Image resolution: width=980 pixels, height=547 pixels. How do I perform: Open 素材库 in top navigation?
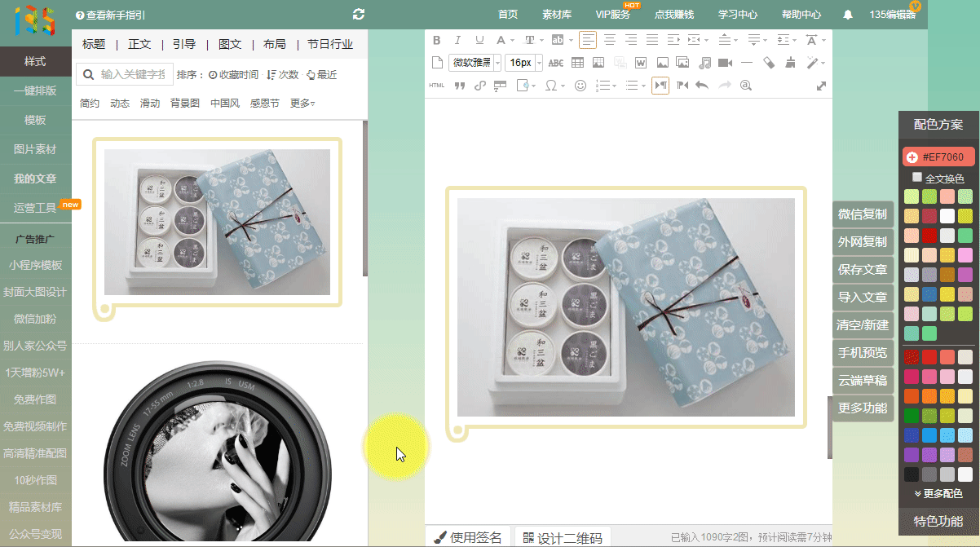coord(557,15)
